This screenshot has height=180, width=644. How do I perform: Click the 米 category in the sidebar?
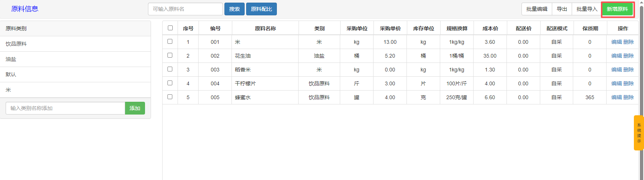[8, 90]
